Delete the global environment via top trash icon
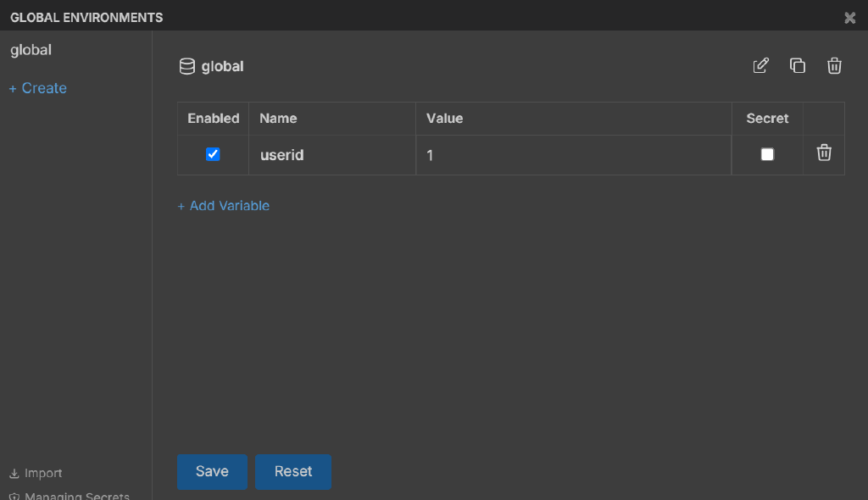Screen dimensions: 868x500 click(834, 66)
